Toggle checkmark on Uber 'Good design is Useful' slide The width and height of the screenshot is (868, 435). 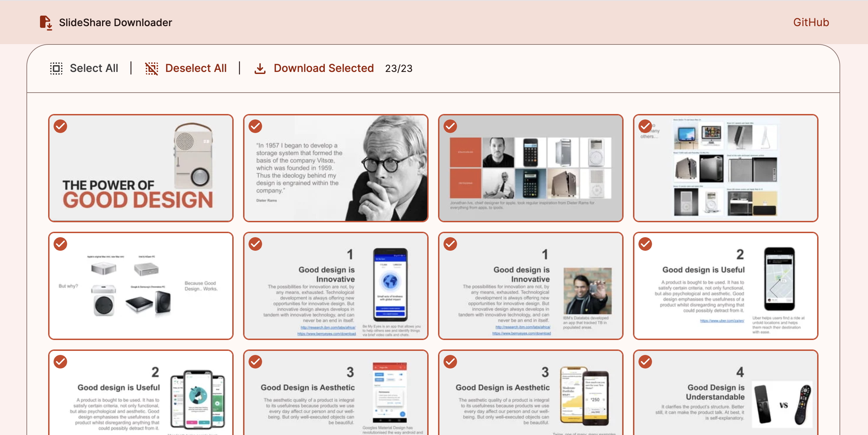point(645,244)
